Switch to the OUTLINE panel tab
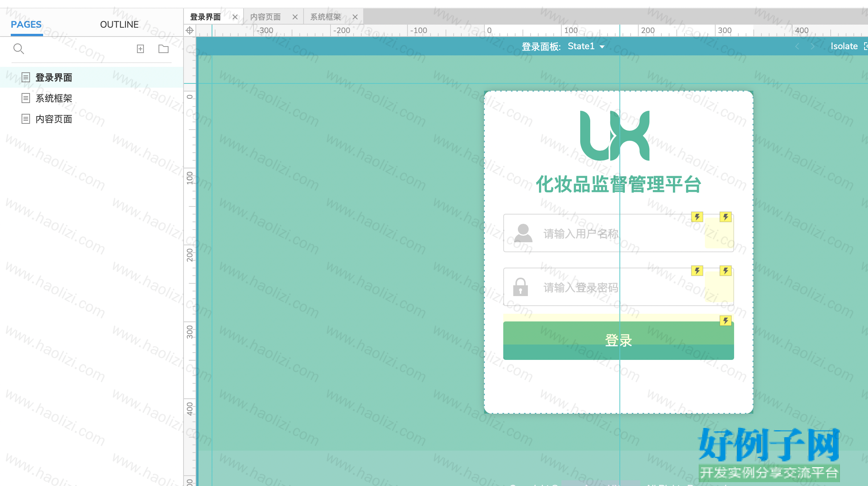 (119, 25)
